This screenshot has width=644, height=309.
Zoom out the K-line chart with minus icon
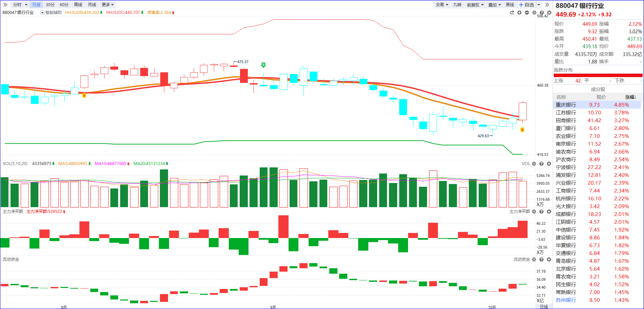point(527,13)
